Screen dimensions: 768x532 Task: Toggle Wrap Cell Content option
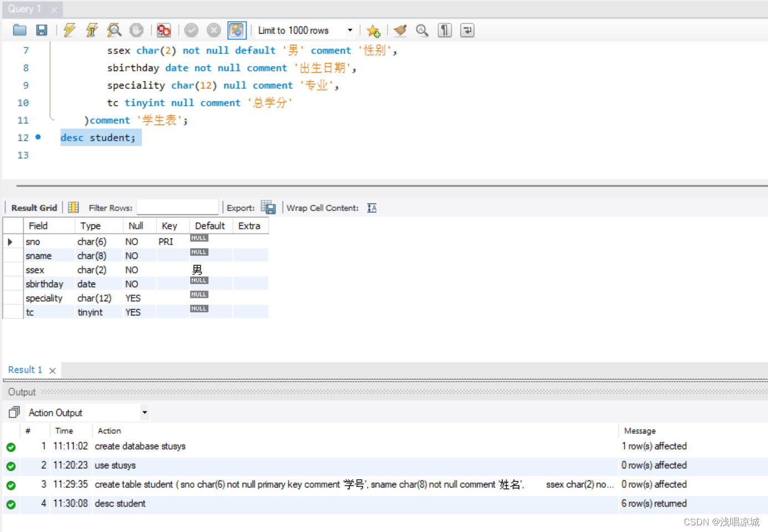click(x=371, y=207)
